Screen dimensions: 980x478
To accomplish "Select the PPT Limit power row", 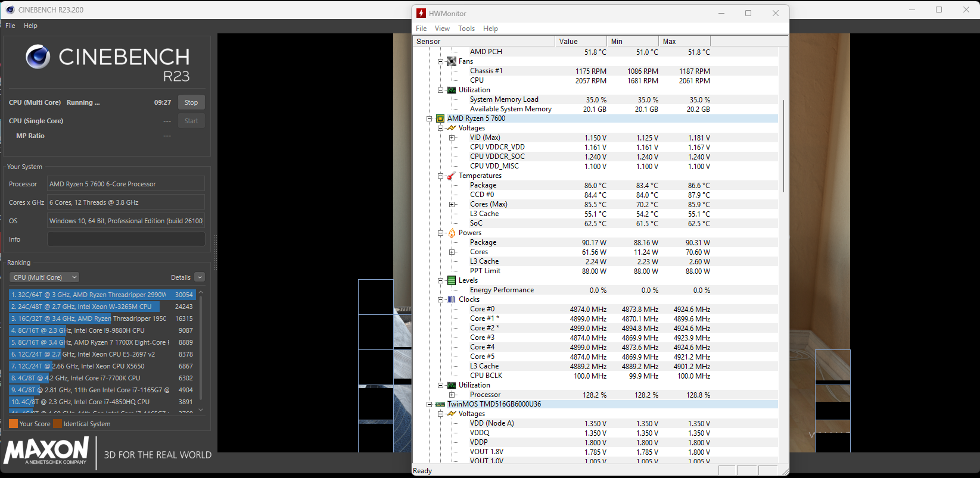I will [x=595, y=271].
